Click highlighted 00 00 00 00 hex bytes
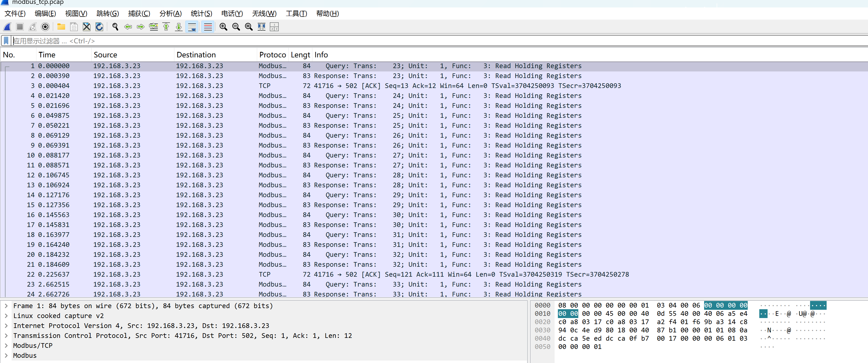The height and width of the screenshot is (363, 868). click(725, 305)
